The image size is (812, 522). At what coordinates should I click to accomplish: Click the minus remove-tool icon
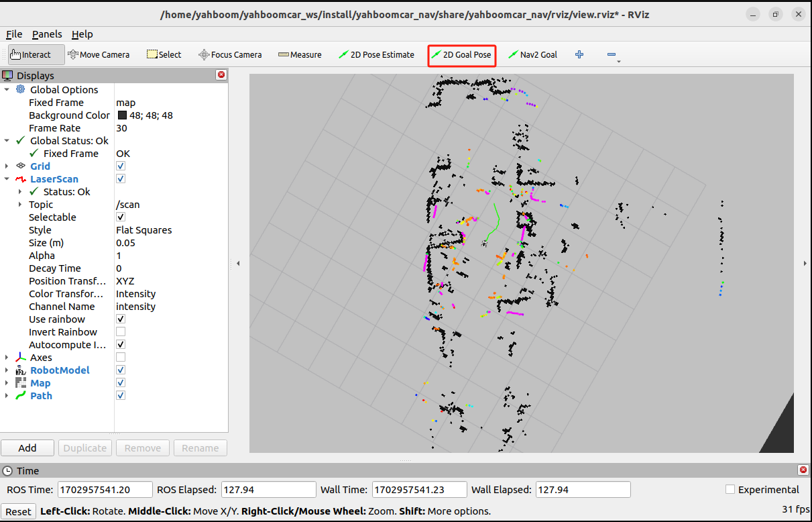click(x=612, y=54)
